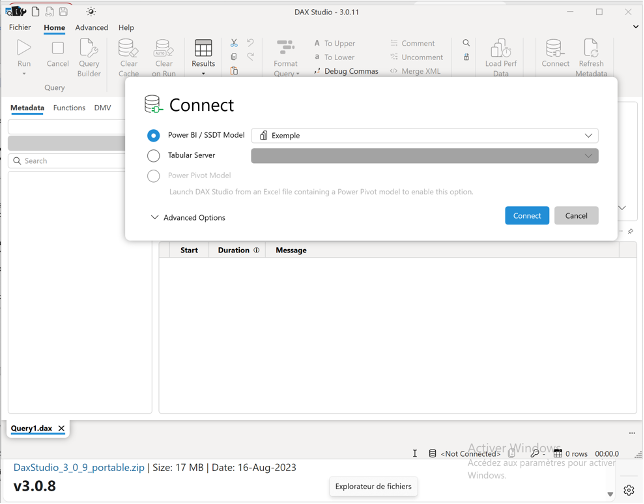The width and height of the screenshot is (644, 504).
Task: Click the Redo arrow icon
Action: 250,57
